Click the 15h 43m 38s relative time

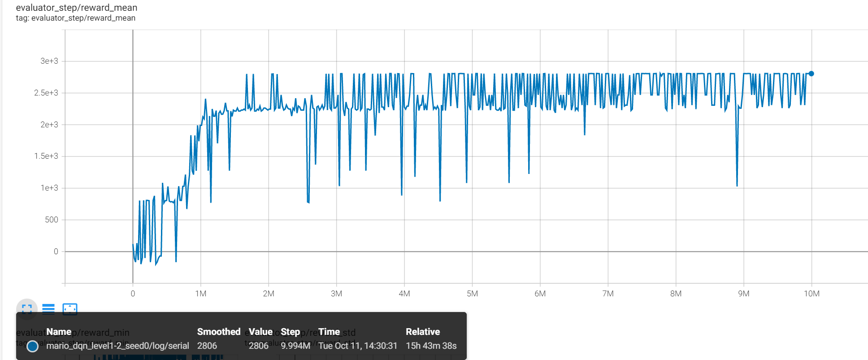pos(431,346)
